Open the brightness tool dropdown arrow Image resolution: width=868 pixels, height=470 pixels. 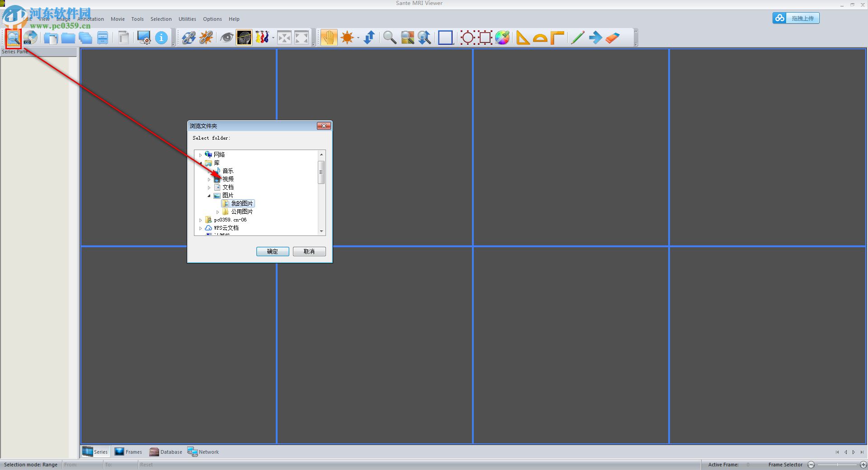click(357, 38)
